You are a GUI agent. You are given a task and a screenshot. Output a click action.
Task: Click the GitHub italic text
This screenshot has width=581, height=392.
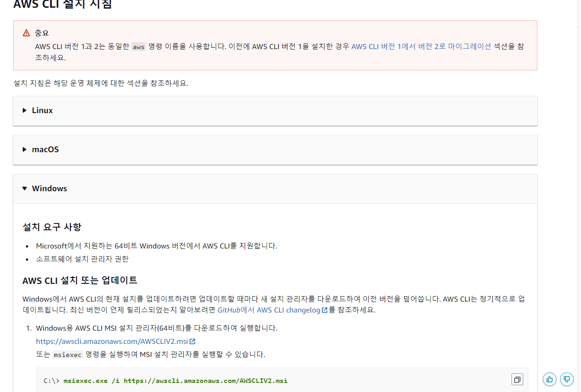pyautogui.click(x=229, y=310)
